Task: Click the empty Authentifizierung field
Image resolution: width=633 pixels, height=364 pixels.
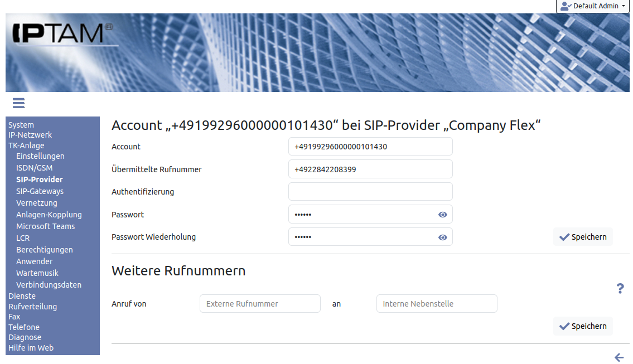Action: click(x=370, y=192)
